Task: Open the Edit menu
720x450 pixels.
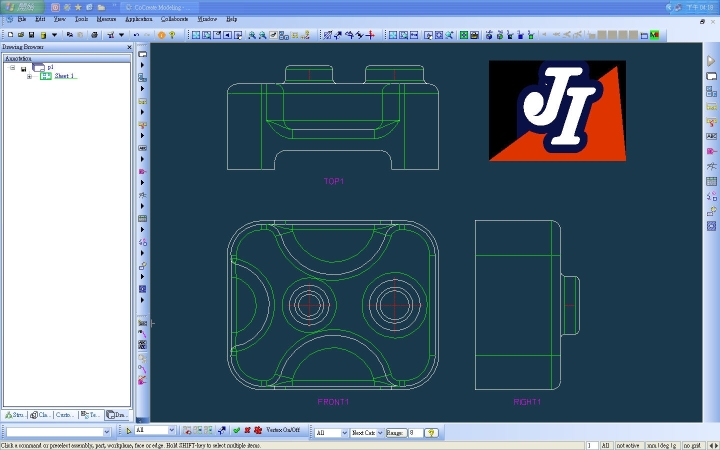Action: [40, 19]
